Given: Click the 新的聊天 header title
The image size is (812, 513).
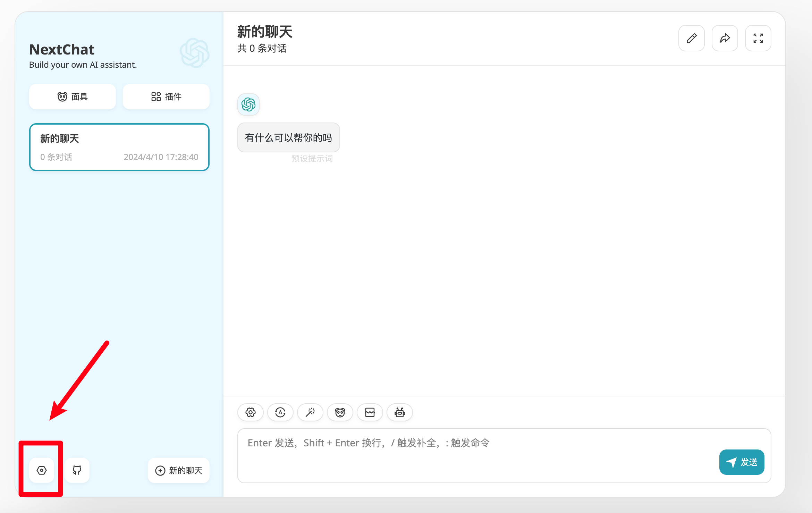Looking at the screenshot, I should [x=265, y=32].
